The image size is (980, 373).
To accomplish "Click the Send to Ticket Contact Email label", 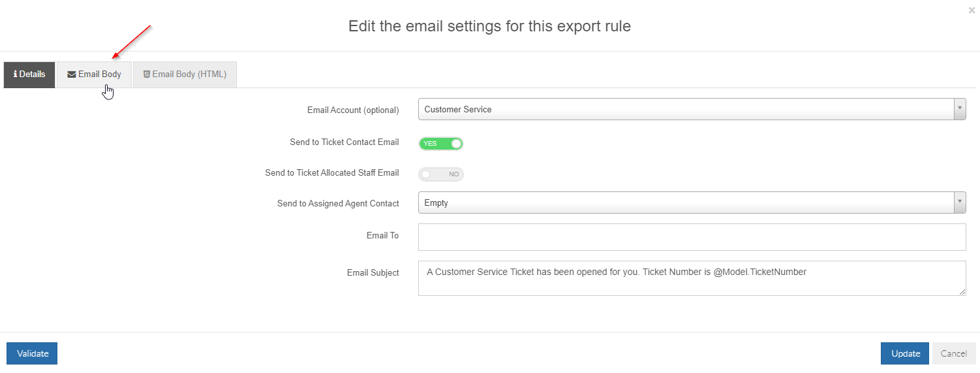I will click(345, 142).
